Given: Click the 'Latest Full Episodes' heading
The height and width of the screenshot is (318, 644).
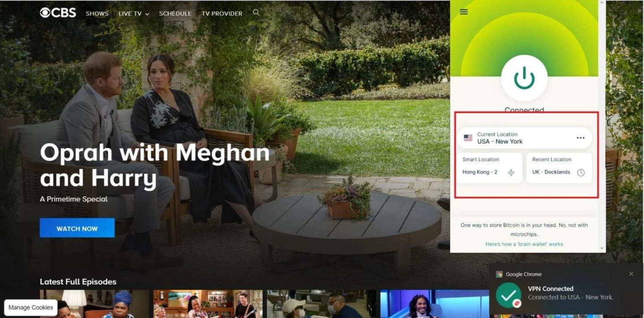Looking at the screenshot, I should (x=78, y=282).
